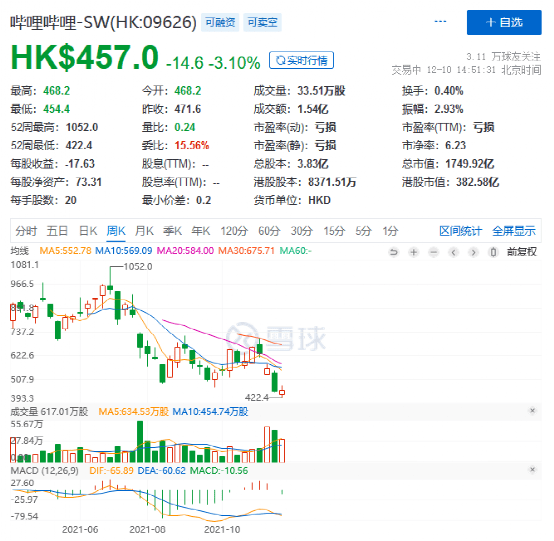554x541 pixels.
Task: Click the 成交量 617.01万股 volume label
Action: click(x=49, y=412)
